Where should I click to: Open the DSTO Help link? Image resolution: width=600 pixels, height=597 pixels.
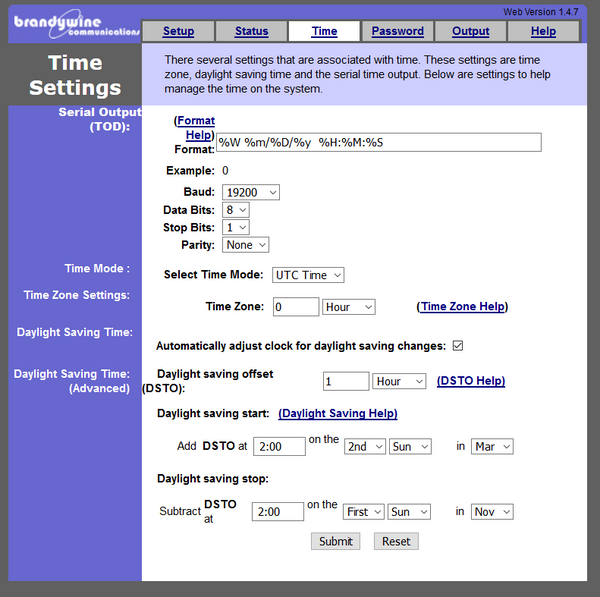[471, 381]
